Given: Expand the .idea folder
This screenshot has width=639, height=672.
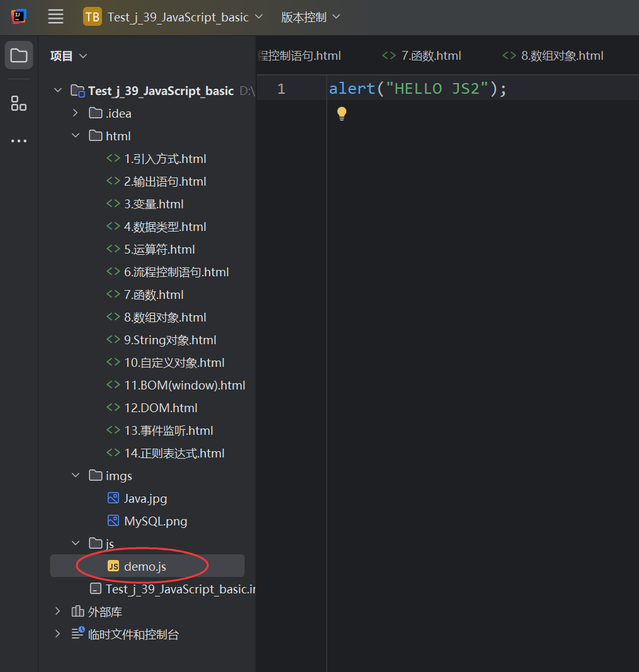Looking at the screenshot, I should click(76, 113).
